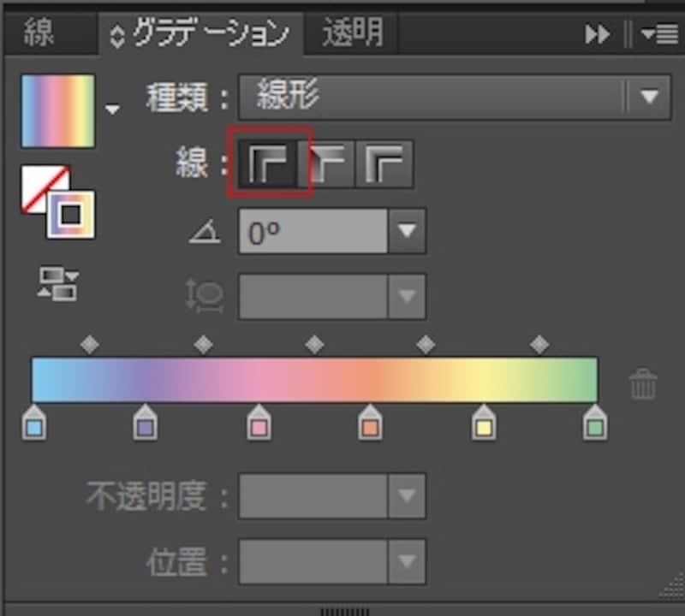Open the angle dropdown arrow
685x616 pixels.
pyautogui.click(x=408, y=231)
